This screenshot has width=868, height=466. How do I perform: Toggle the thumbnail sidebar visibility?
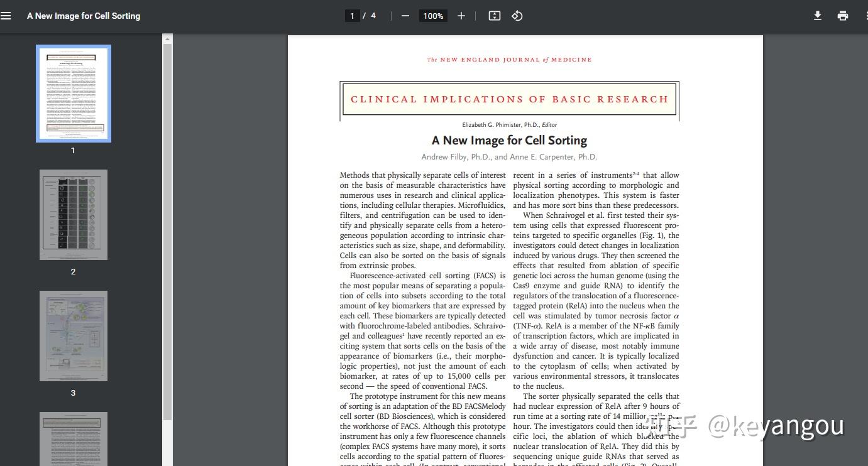6,16
